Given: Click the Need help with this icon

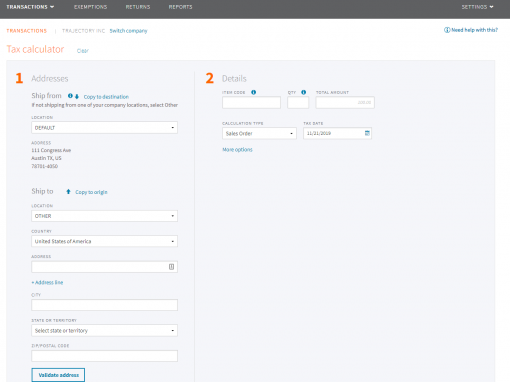Looking at the screenshot, I should [x=447, y=30].
